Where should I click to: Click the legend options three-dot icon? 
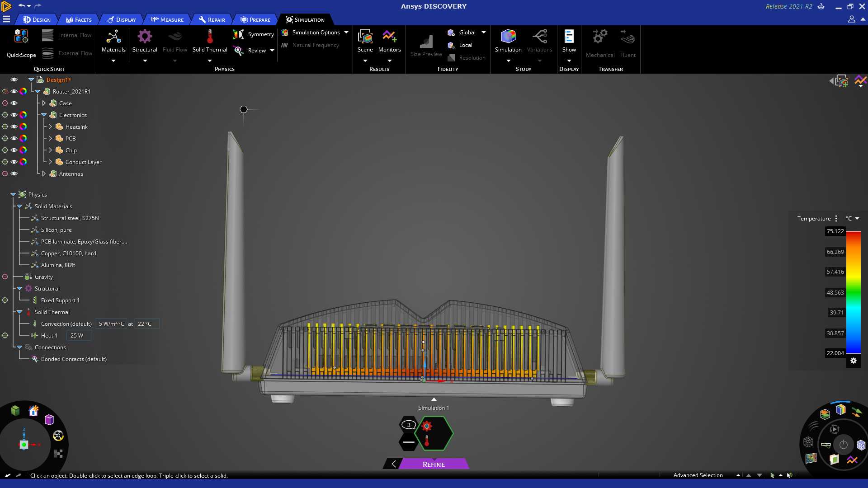point(836,219)
